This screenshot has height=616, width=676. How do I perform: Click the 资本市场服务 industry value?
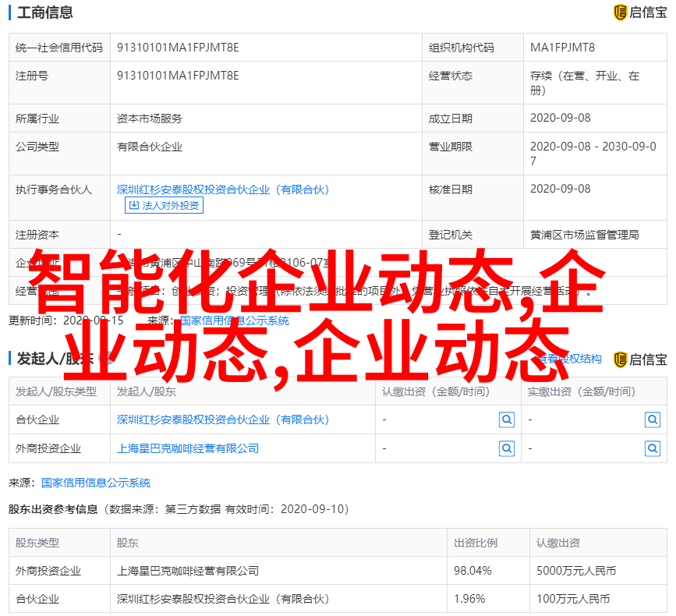150,119
